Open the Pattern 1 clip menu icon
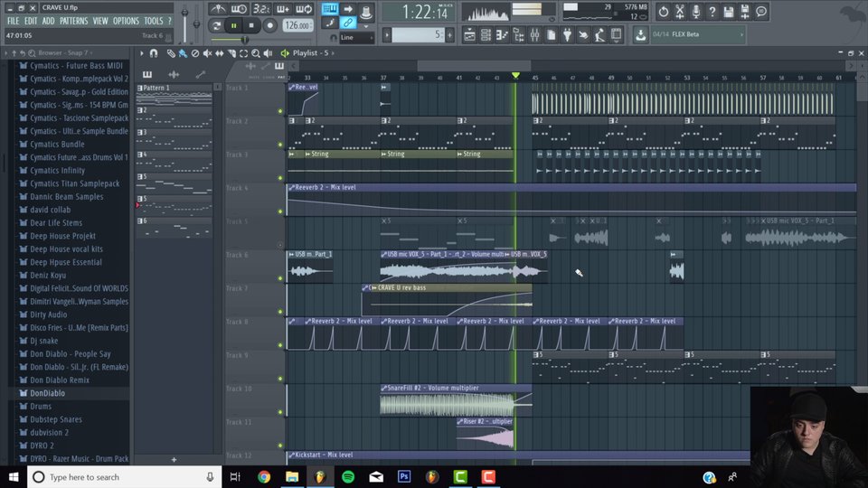Image resolution: width=868 pixels, height=488 pixels. coord(139,88)
